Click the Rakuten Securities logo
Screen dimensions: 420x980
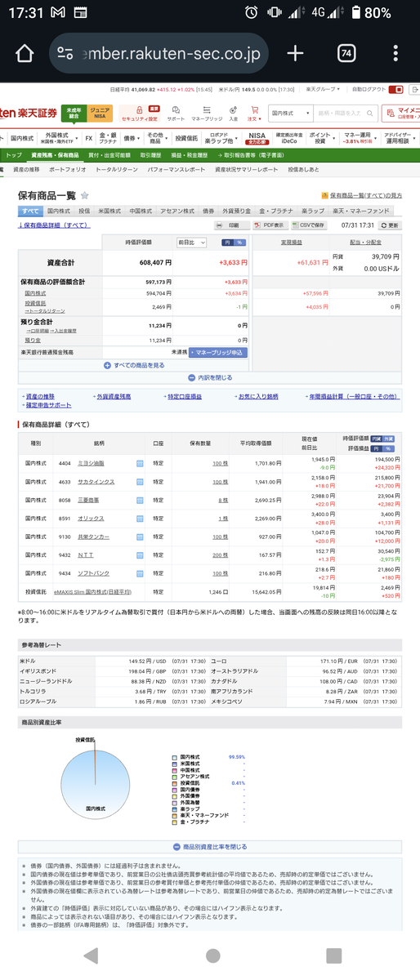(29, 113)
